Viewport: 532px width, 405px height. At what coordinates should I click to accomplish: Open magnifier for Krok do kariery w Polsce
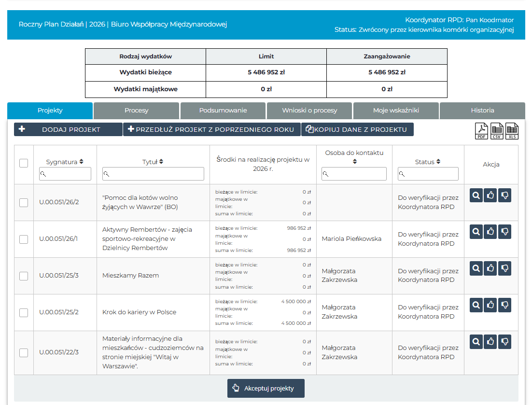[476, 305]
